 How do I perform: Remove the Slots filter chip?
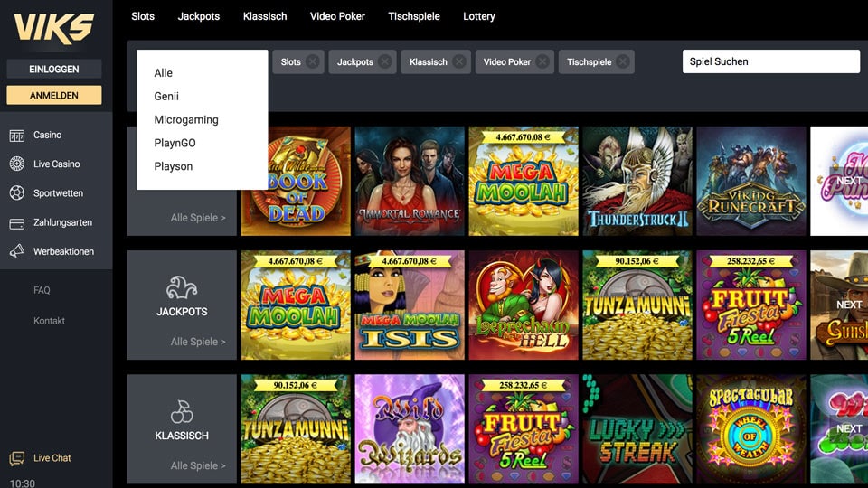(x=313, y=62)
